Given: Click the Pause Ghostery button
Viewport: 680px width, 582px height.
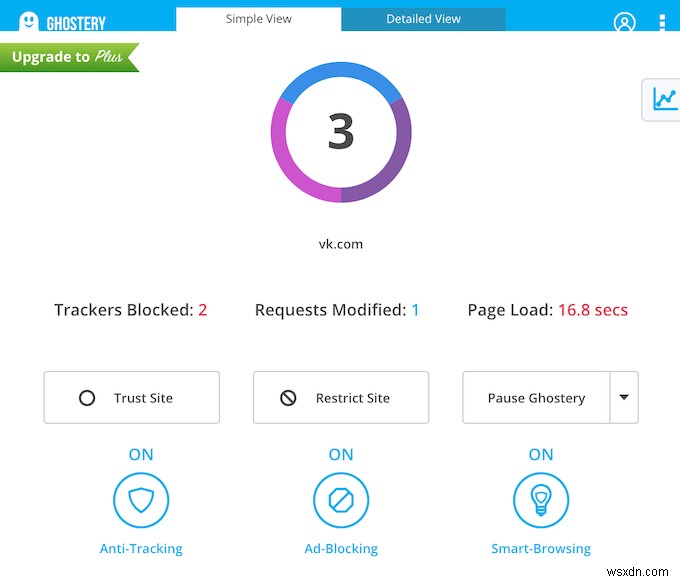Looking at the screenshot, I should point(536,397).
